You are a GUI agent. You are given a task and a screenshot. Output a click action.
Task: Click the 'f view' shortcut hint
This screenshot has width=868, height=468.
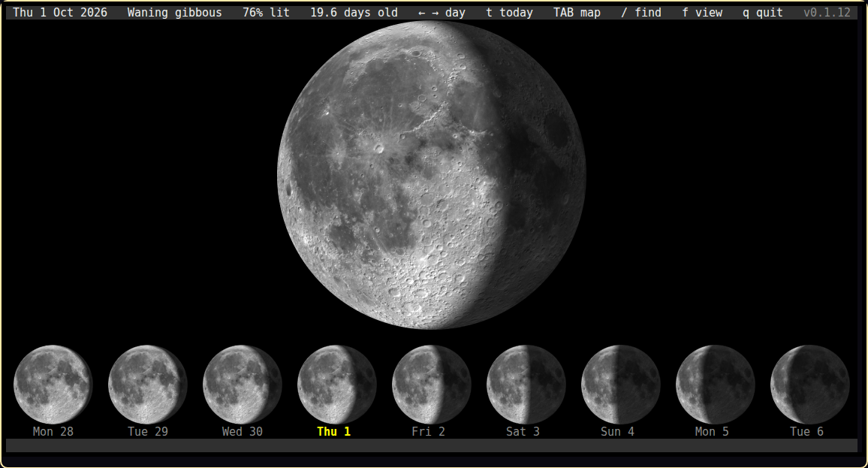702,12
